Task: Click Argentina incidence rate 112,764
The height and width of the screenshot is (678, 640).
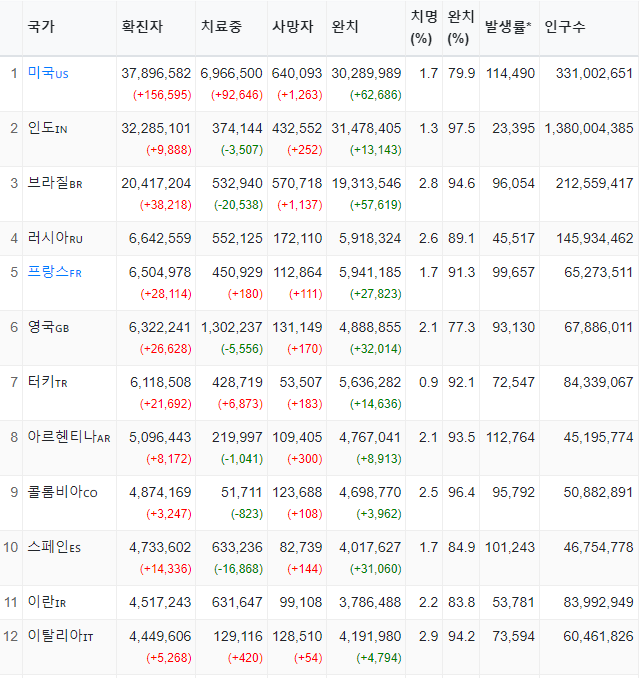Action: tap(511, 437)
